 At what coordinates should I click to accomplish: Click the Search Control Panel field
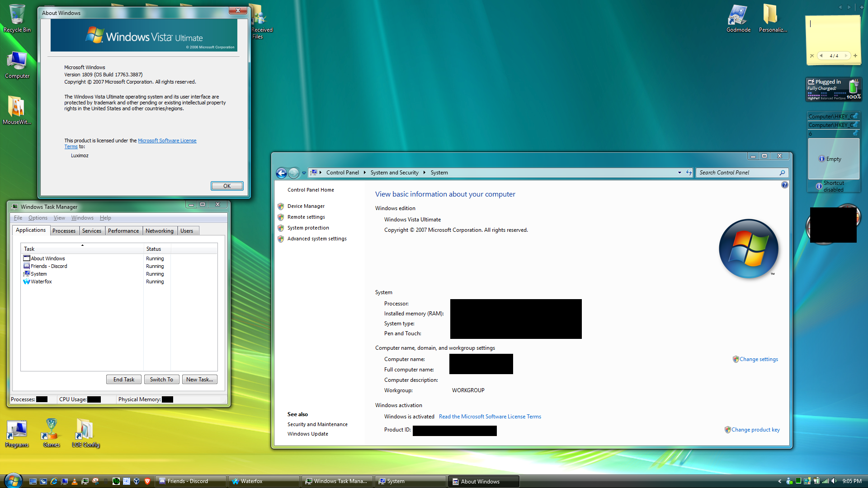pyautogui.click(x=742, y=173)
